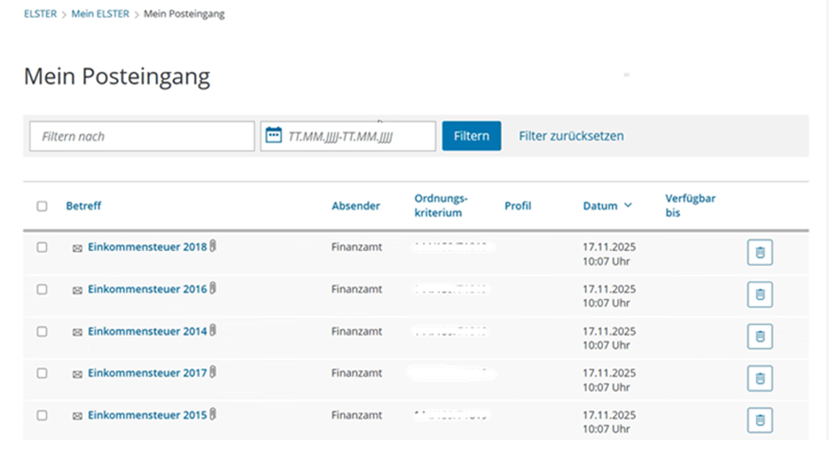Focus the Filtern nach text field
833x453 pixels.
point(142,136)
